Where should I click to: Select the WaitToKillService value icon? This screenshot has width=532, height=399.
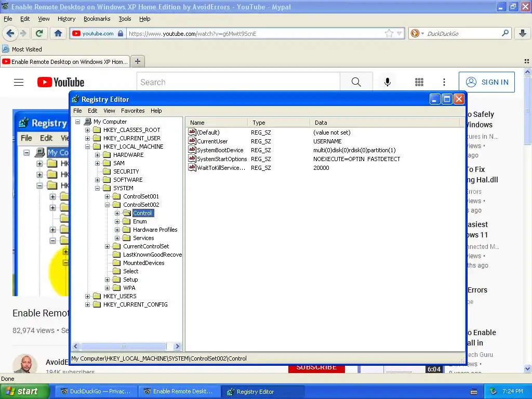[192, 167]
